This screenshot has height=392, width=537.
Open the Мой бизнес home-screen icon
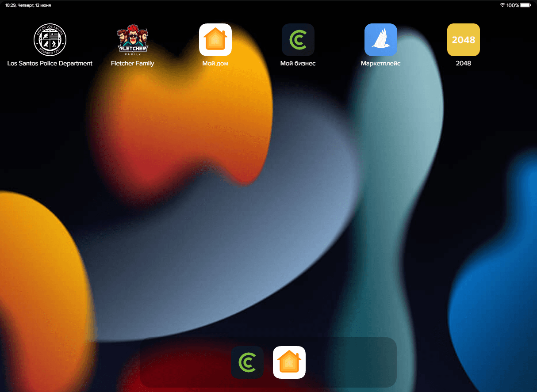pyautogui.click(x=298, y=40)
